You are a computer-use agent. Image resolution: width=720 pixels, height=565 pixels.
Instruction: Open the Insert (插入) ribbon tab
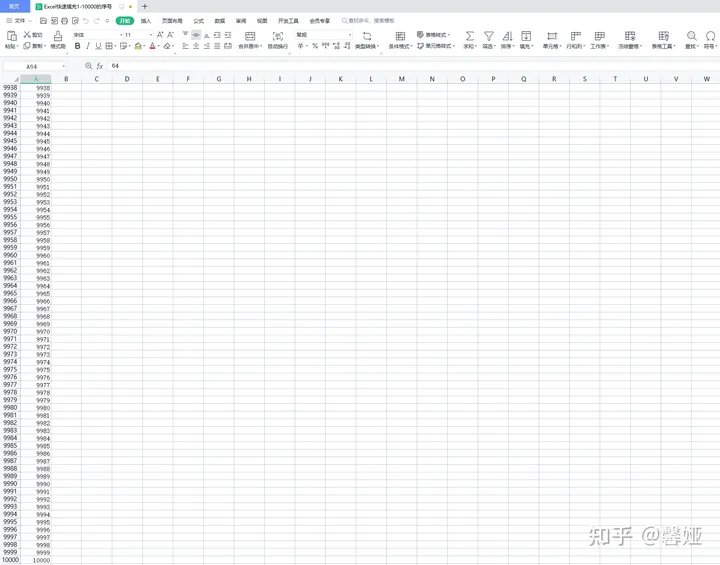click(x=146, y=21)
